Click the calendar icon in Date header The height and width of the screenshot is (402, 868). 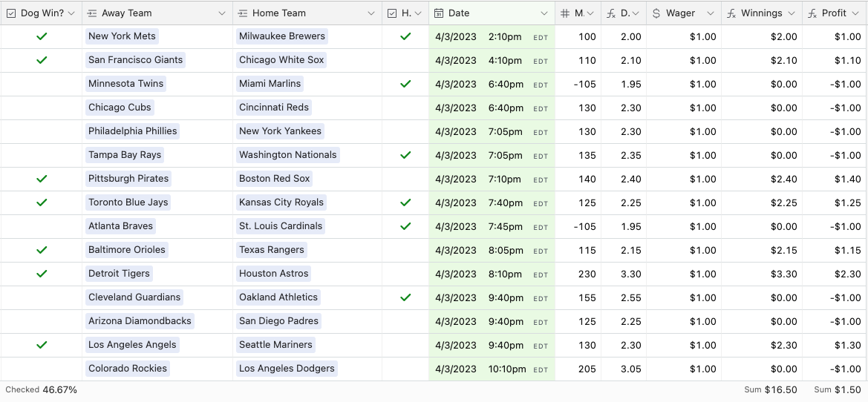[439, 13]
